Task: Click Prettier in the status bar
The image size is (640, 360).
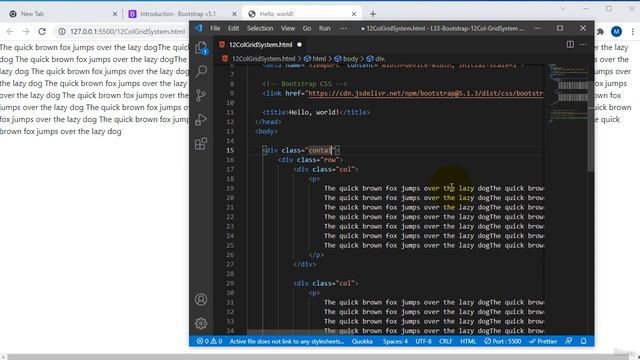Action: 543,341
